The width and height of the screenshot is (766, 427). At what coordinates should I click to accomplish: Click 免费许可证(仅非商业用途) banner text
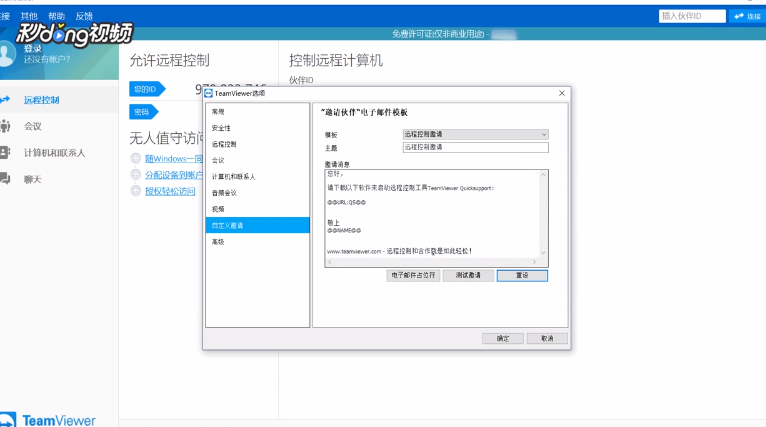click(438, 34)
